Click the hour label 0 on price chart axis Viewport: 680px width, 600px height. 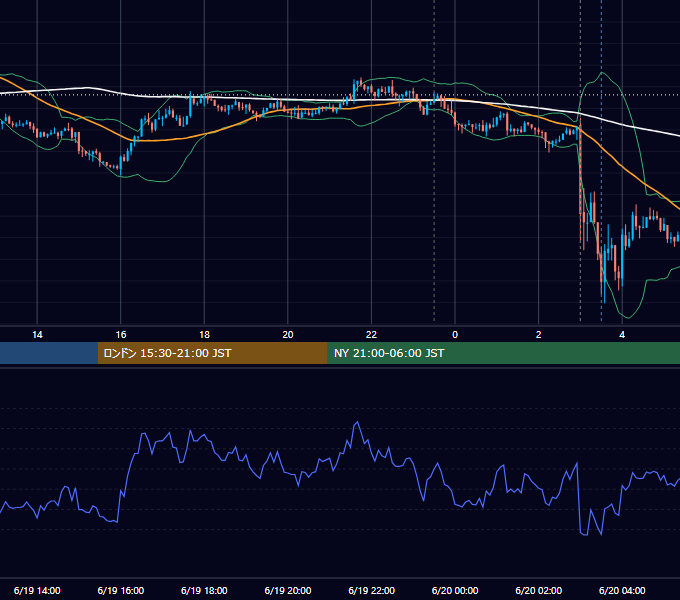(x=455, y=335)
